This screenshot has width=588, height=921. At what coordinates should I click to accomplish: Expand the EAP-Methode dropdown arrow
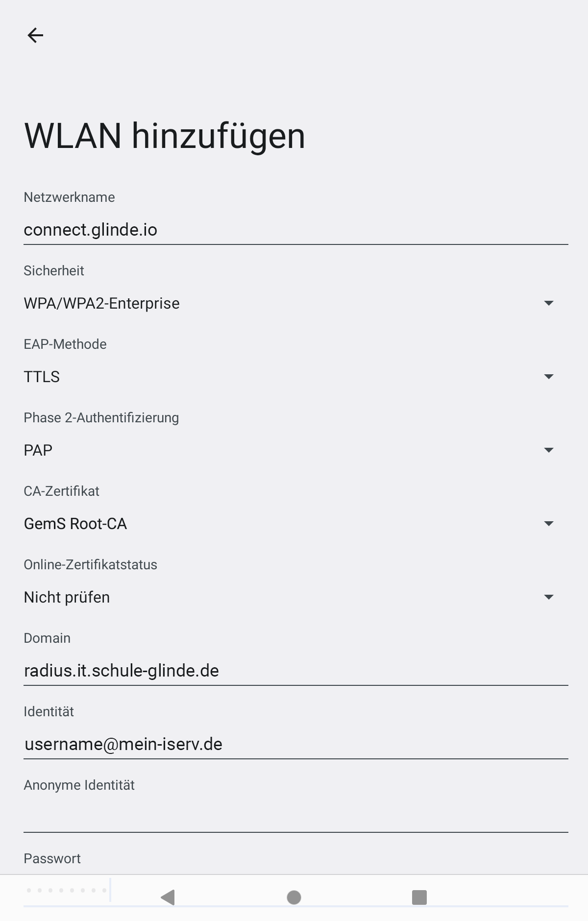549,377
